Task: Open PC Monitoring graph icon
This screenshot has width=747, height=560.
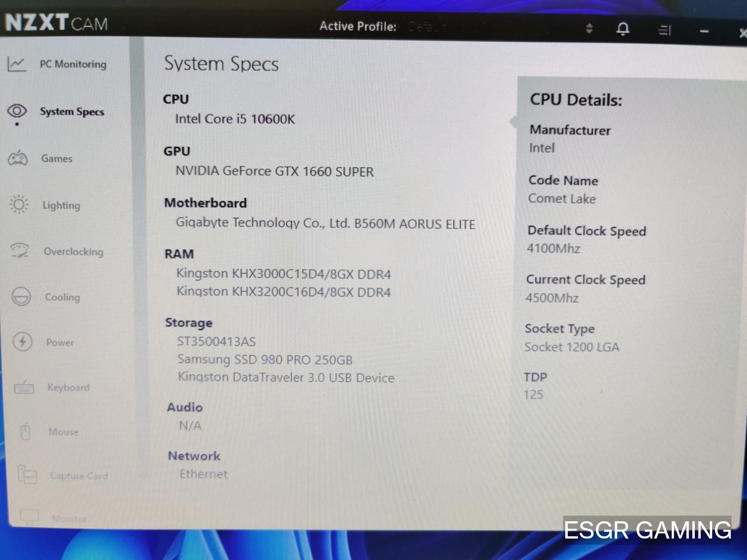Action: click(x=16, y=64)
